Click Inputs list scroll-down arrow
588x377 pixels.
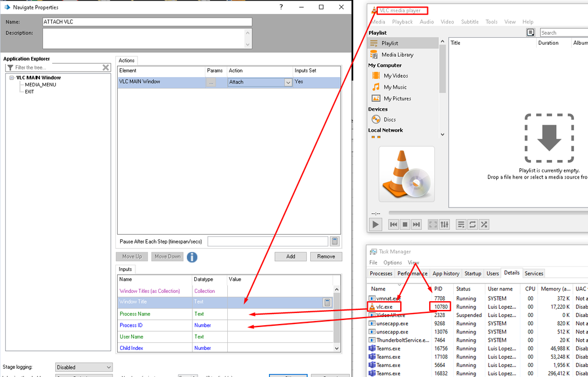(x=336, y=349)
